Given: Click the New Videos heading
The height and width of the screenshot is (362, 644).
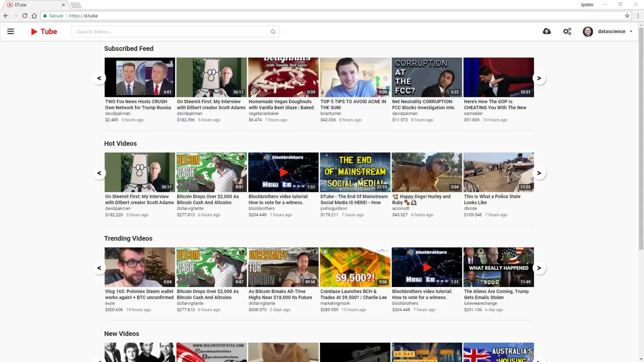Looking at the screenshot, I should (122, 334).
